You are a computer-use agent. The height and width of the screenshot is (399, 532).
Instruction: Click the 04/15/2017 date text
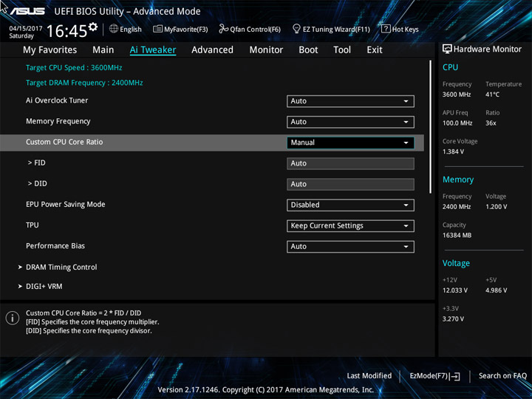pyautogui.click(x=26, y=28)
